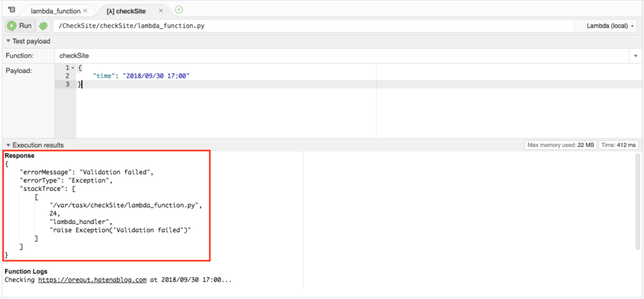Image resolution: width=644 pixels, height=299 pixels.
Task: Click the Payload label
Action: [19, 70]
